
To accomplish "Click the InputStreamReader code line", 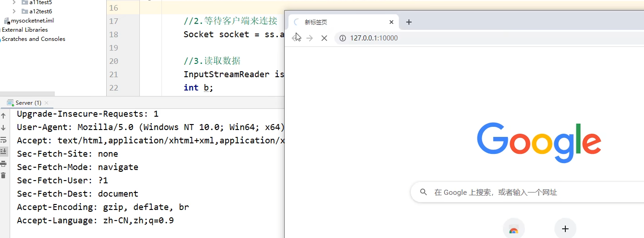I will (234, 74).
